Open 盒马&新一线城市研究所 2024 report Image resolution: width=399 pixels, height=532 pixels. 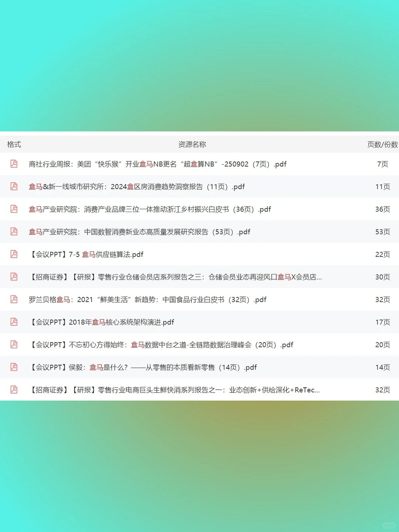137,187
